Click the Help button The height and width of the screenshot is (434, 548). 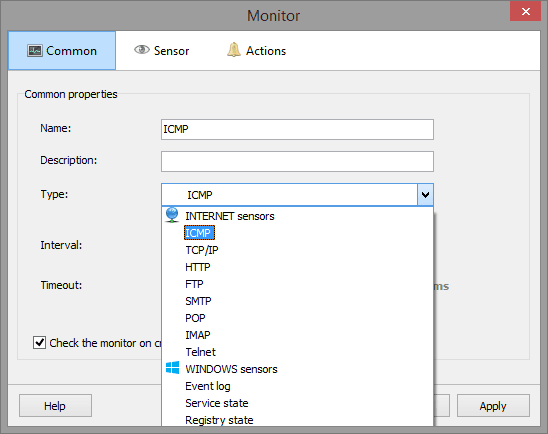pos(56,406)
